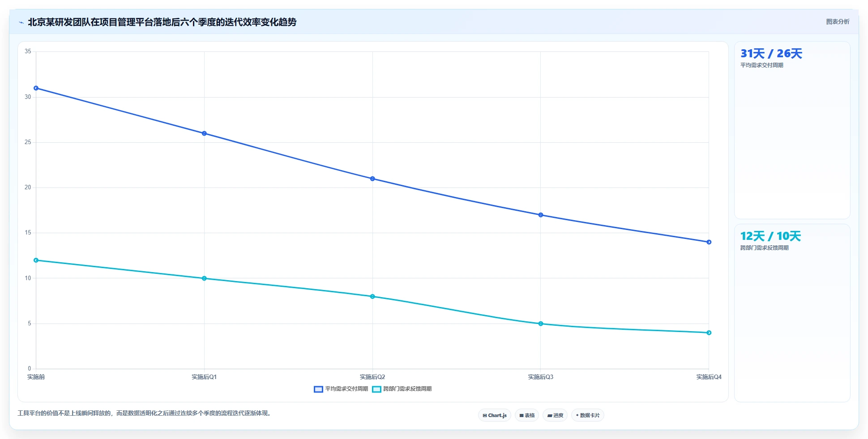The image size is (868, 439).
Task: Click the blue data point at 实施后Q1
Action: coord(204,133)
